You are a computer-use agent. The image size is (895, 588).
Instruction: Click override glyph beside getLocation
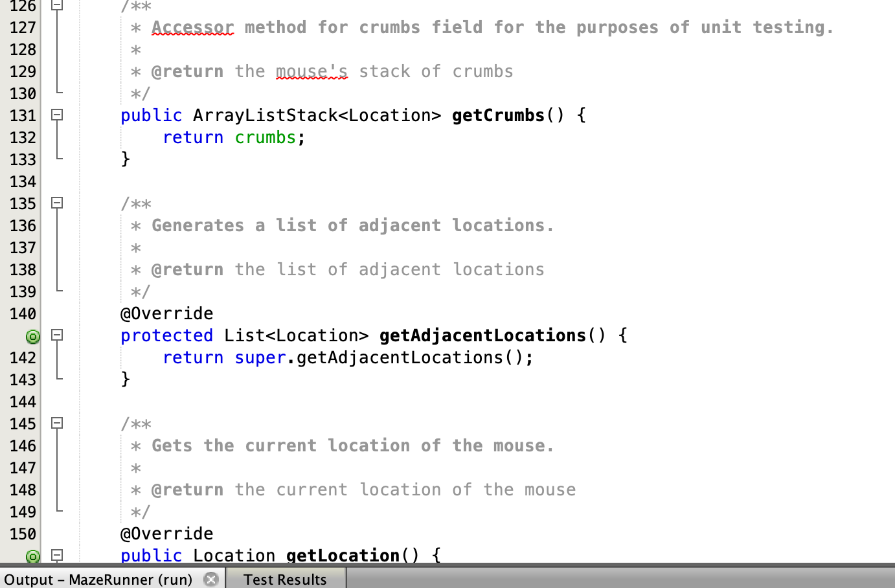[32, 556]
